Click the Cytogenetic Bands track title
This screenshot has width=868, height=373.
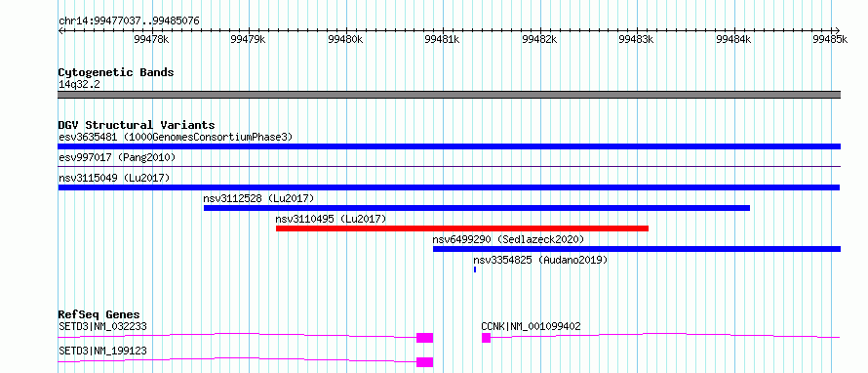pyautogui.click(x=116, y=72)
